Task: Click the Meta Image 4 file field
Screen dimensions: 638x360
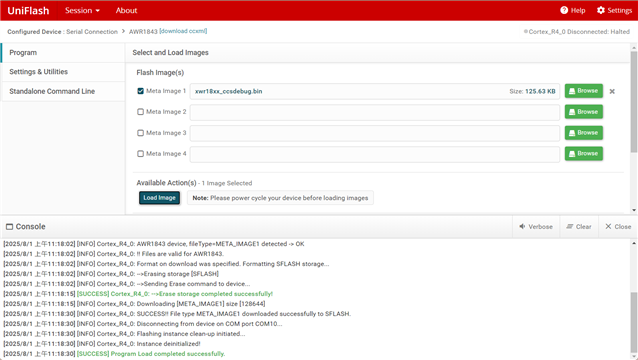Action: 375,154
